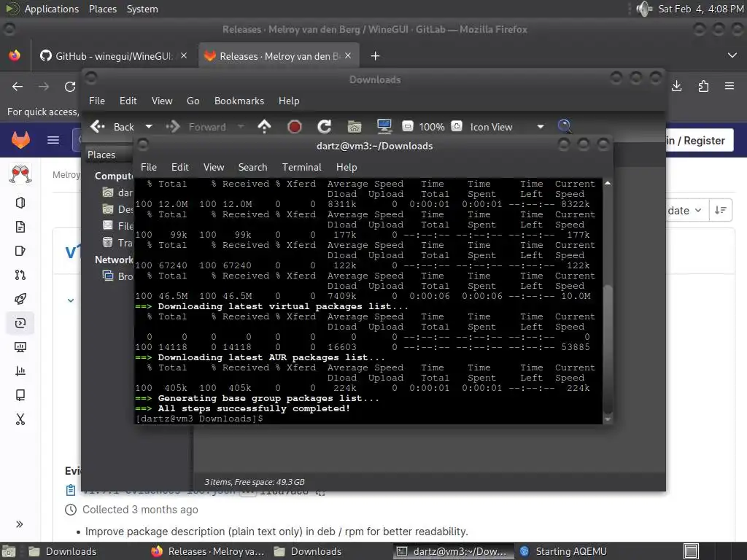Open Issues icon in GitLab sidebar
The width and height of the screenshot is (747, 560).
(x=20, y=251)
